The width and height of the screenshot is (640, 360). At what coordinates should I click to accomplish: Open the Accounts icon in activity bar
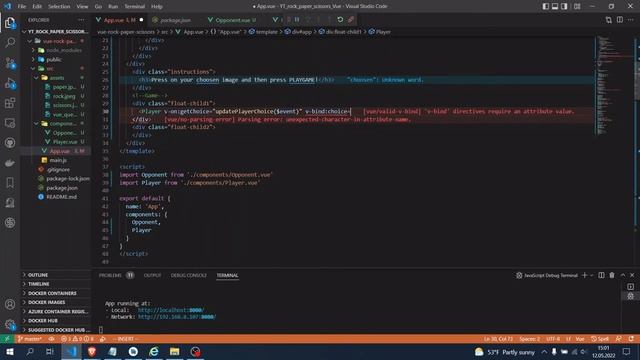click(x=10, y=304)
